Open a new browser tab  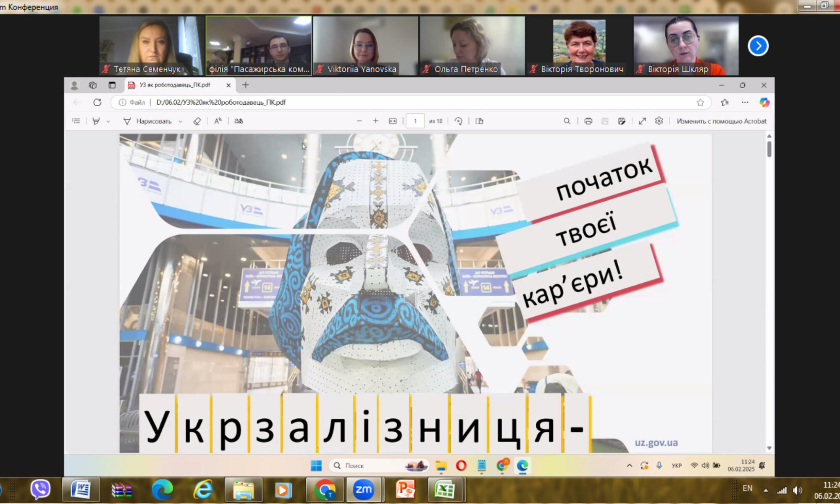246,85
